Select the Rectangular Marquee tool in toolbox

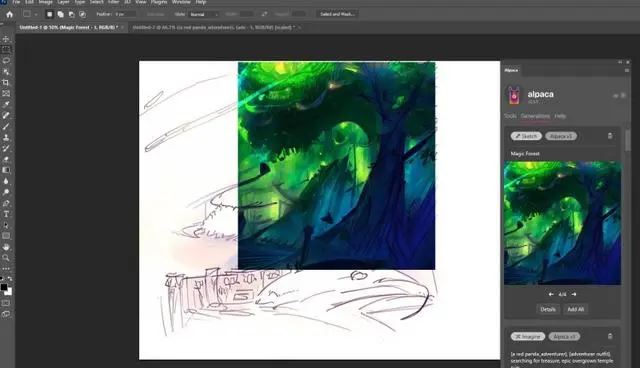pos(6,50)
